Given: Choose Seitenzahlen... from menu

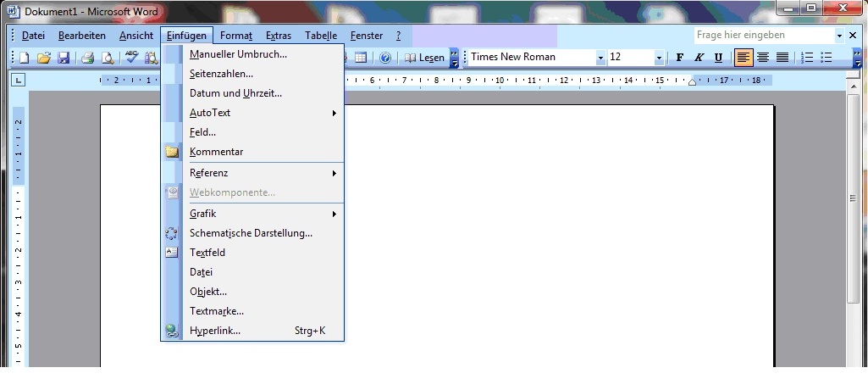Looking at the screenshot, I should (x=252, y=74).
